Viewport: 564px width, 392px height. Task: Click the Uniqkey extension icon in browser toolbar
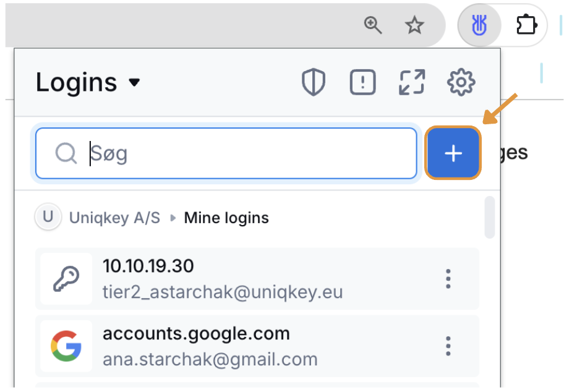pos(479,25)
